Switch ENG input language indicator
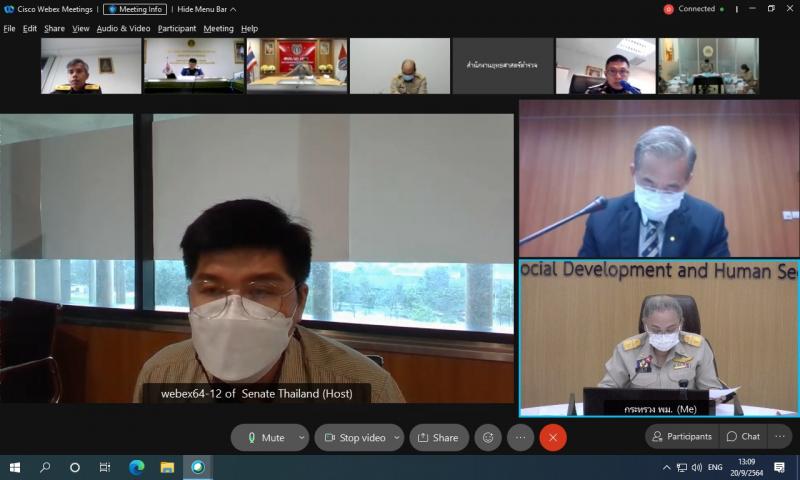The image size is (800, 480). coord(715,467)
